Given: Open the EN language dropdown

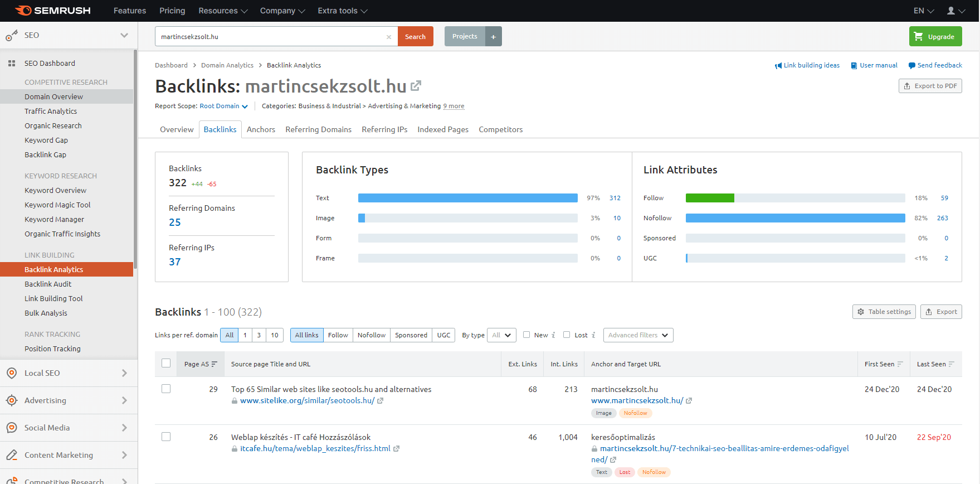Looking at the screenshot, I should [x=923, y=11].
